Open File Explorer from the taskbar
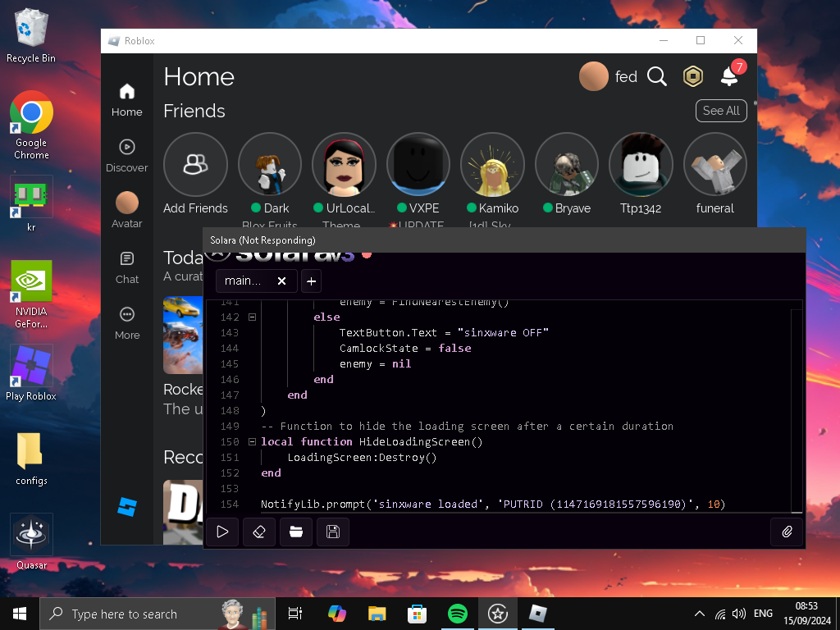This screenshot has width=840, height=630. 377,614
